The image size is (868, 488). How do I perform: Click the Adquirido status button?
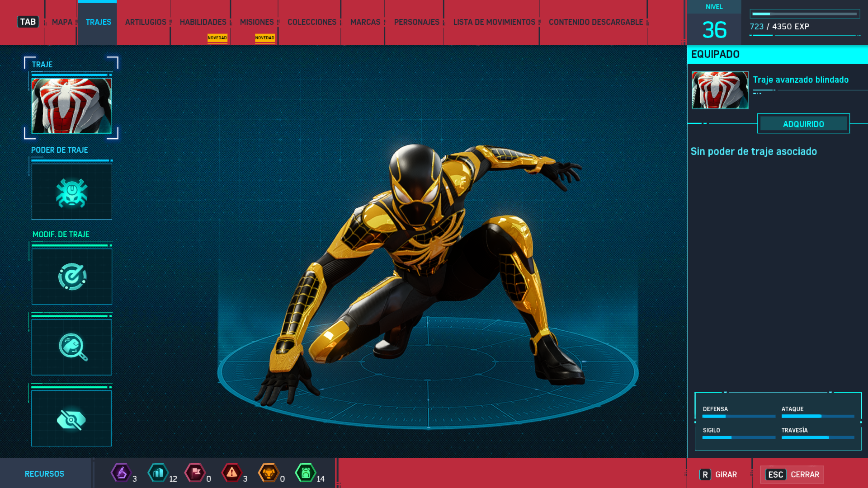[803, 124]
